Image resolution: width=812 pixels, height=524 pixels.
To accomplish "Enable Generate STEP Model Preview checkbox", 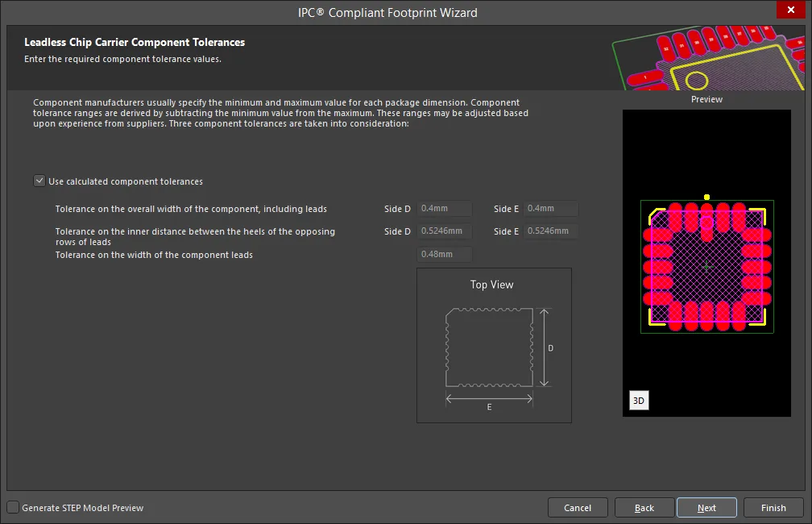I will coord(13,507).
